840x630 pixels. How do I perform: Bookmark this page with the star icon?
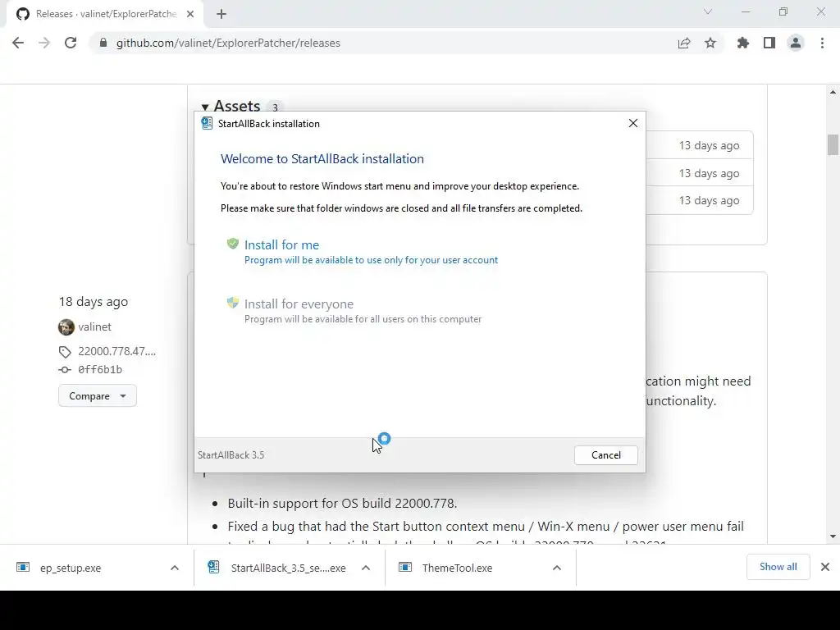(x=710, y=43)
